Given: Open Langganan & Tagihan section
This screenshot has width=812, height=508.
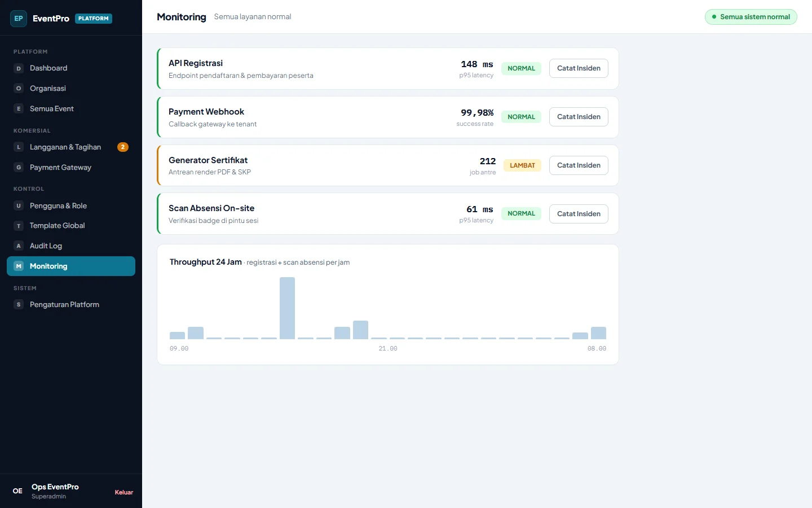Looking at the screenshot, I should coord(71,147).
